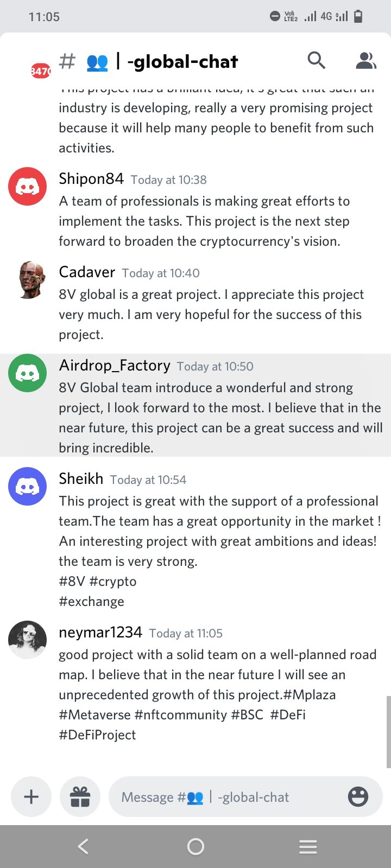391x868 pixels.
Task: Click the username neymar1234
Action: [100, 633]
